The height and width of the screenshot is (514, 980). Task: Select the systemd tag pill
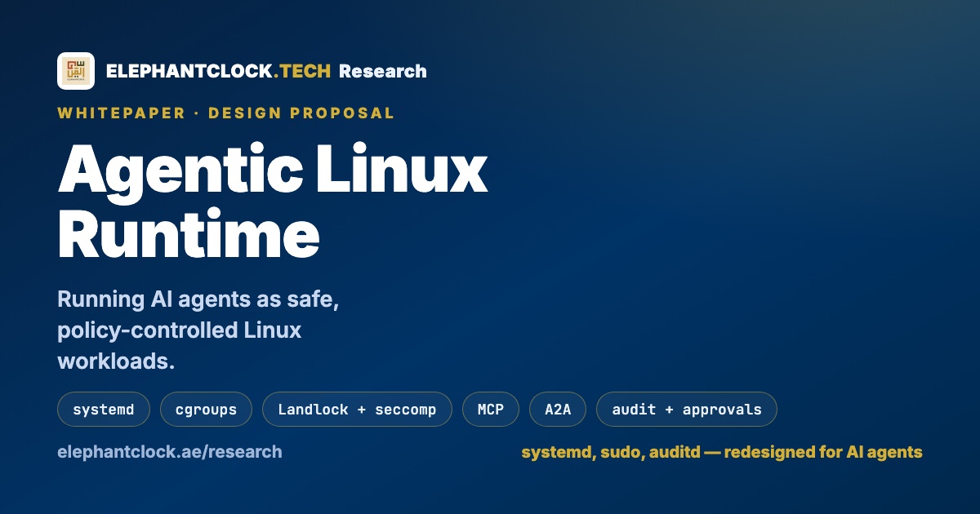[104, 410]
